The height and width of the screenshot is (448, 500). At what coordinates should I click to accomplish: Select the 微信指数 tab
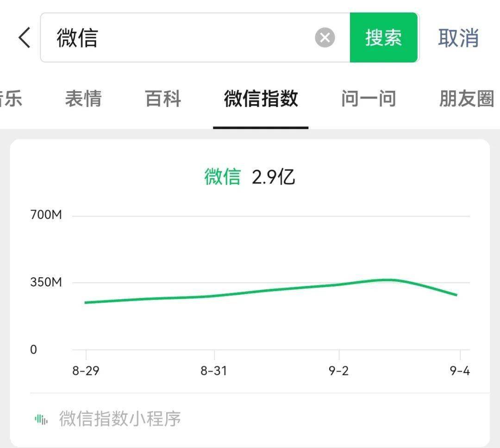tap(261, 98)
